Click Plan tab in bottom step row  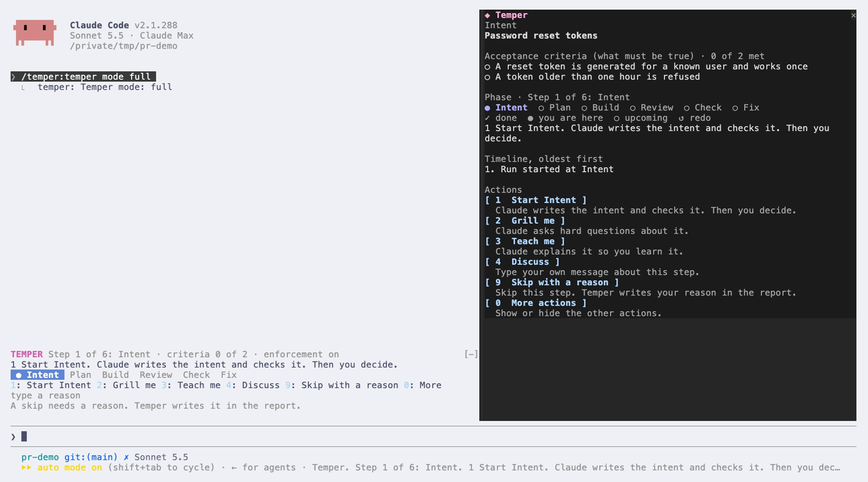coord(81,375)
